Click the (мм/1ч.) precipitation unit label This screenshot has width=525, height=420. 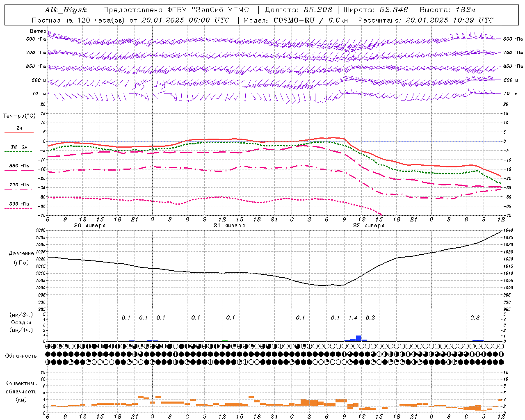(x=21, y=330)
